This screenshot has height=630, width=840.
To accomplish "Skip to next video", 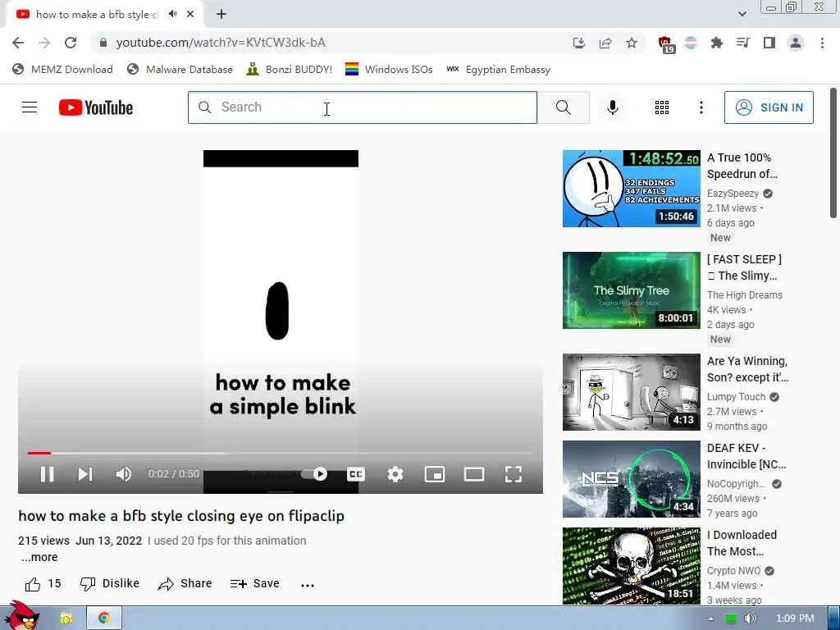I will 85,474.
